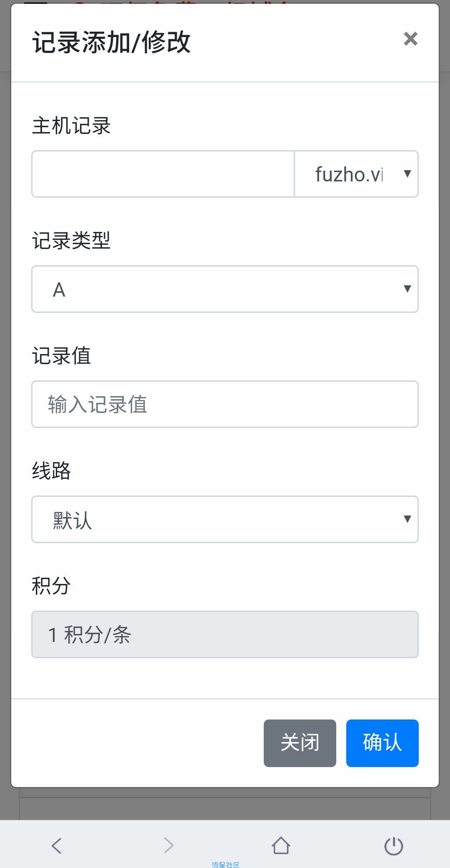
Task: Focus the empty 主机记录 text field
Action: pyautogui.click(x=163, y=174)
